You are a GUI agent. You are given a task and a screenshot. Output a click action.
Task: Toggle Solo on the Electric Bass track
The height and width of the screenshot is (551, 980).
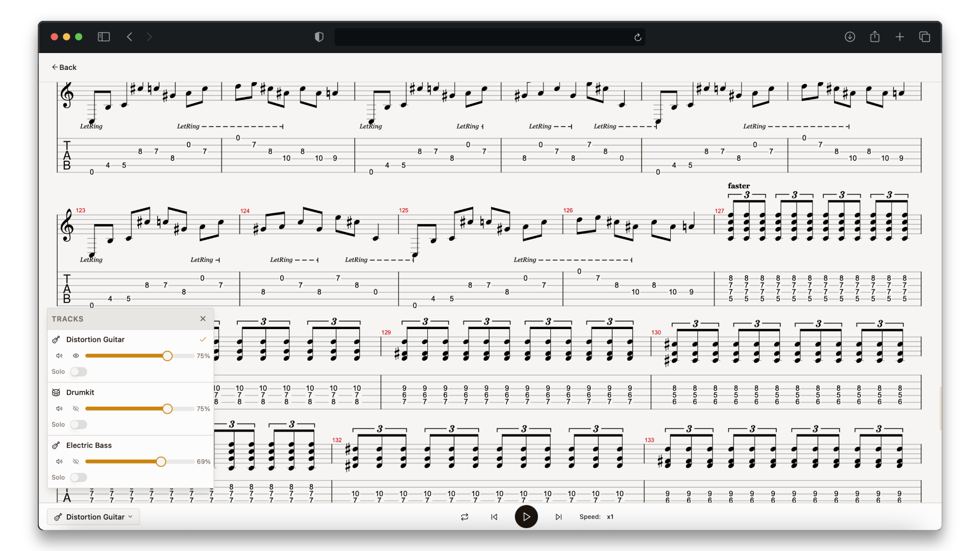[x=78, y=477]
